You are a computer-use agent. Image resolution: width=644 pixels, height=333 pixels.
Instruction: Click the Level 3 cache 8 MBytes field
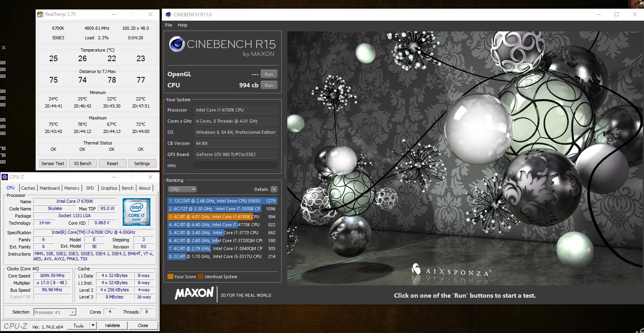[115, 297]
